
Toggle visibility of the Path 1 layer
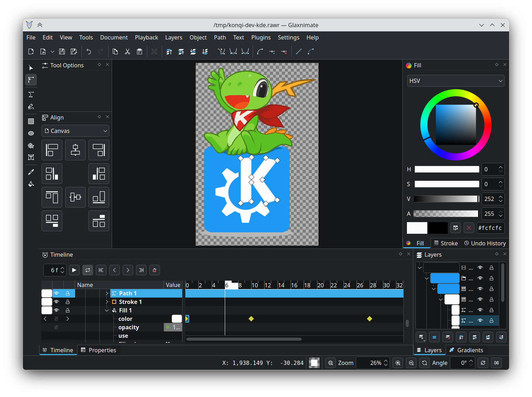point(56,293)
